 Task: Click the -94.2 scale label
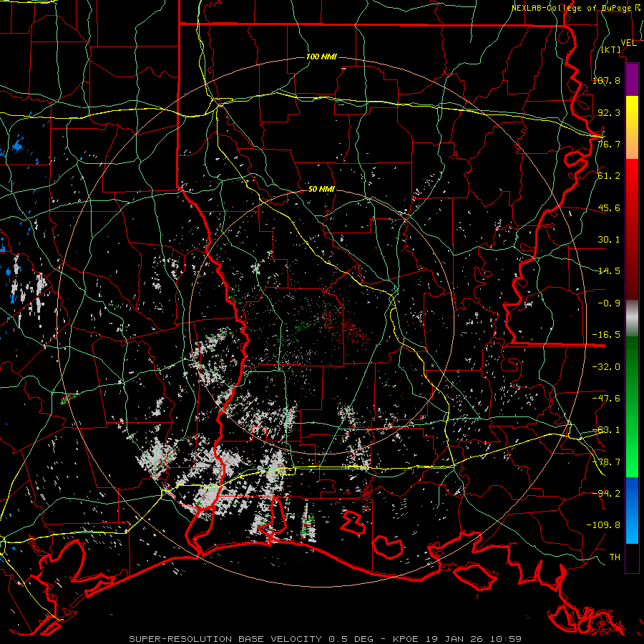point(606,494)
